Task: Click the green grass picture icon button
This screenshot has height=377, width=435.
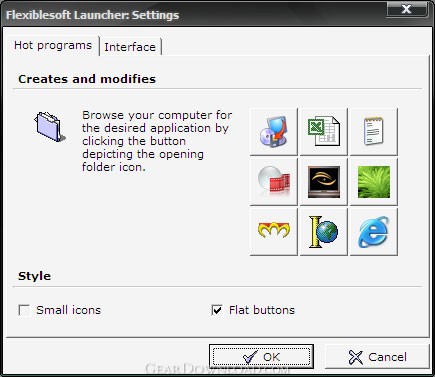Action: pos(374,182)
